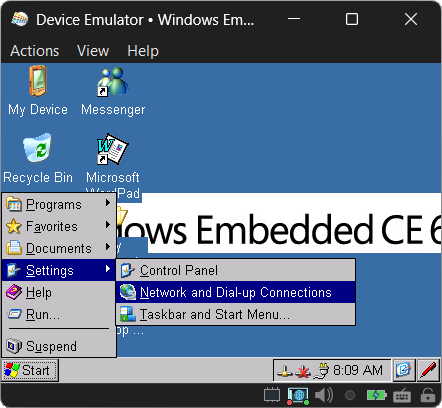442x408 pixels.
Task: Click the Favorites star icon
Action: tap(14, 226)
